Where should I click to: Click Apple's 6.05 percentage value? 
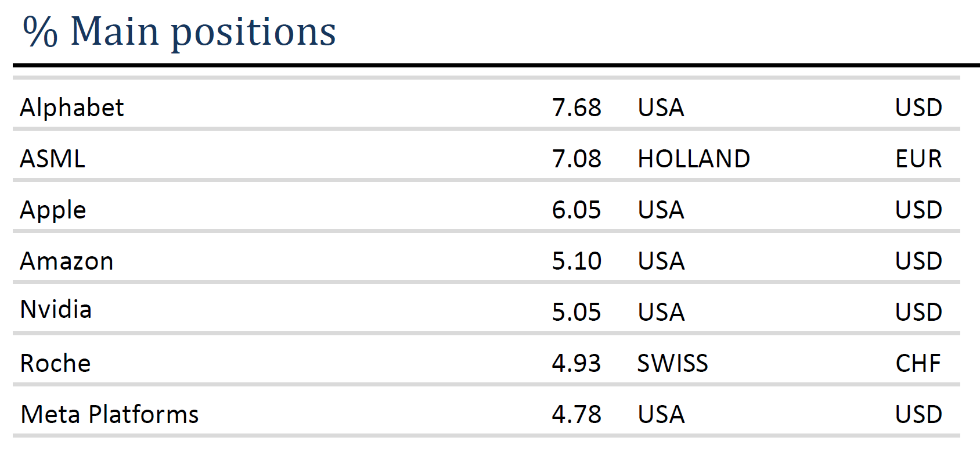(577, 210)
